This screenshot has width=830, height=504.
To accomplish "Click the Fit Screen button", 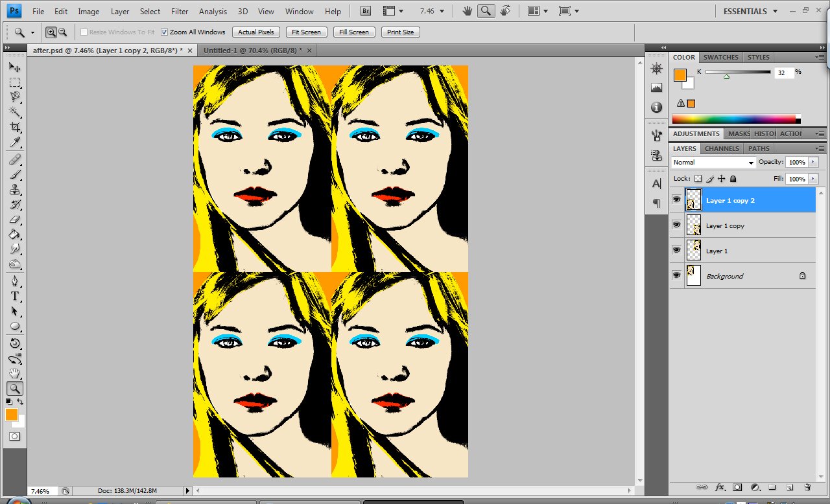I will 306,32.
